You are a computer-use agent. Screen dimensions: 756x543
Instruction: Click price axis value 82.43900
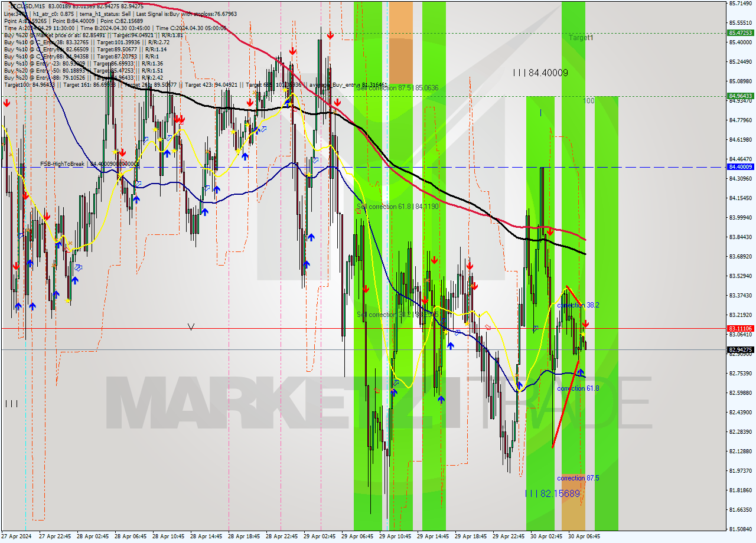[x=740, y=412]
